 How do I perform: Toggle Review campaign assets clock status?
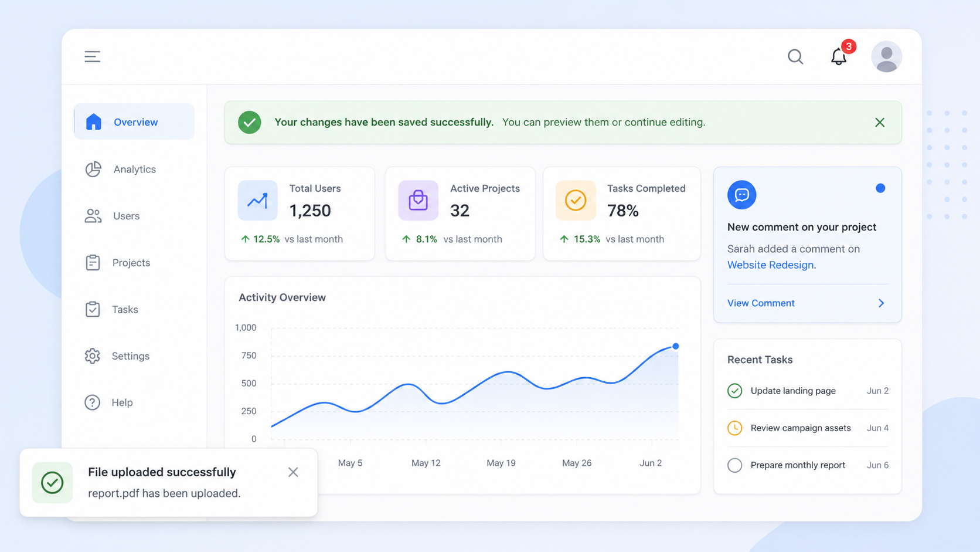click(x=734, y=428)
